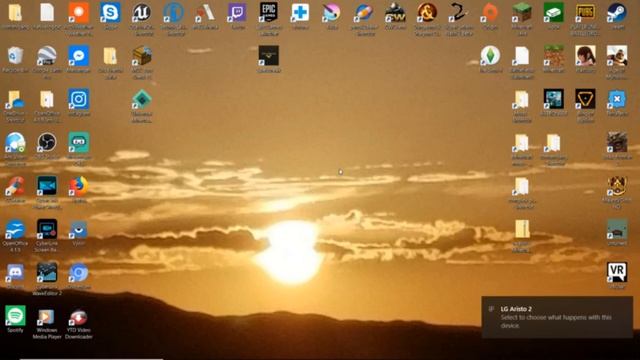This screenshot has width=640, height=360.
Task: Open the yellow zipped folder on right side
Action: point(522,229)
